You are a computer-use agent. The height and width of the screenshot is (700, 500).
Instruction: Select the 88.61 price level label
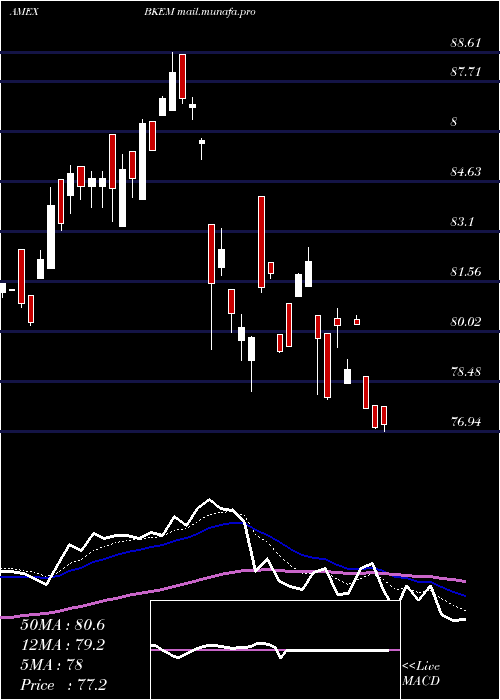[466, 43]
